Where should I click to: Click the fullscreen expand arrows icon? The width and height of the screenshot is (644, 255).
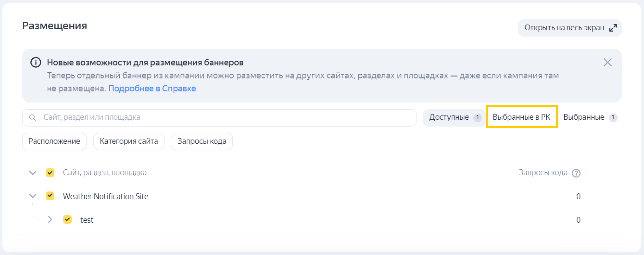click(613, 28)
